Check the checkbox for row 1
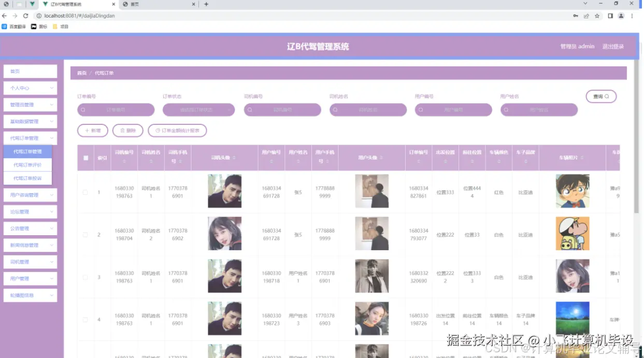The width and height of the screenshot is (644, 358). pos(85,192)
